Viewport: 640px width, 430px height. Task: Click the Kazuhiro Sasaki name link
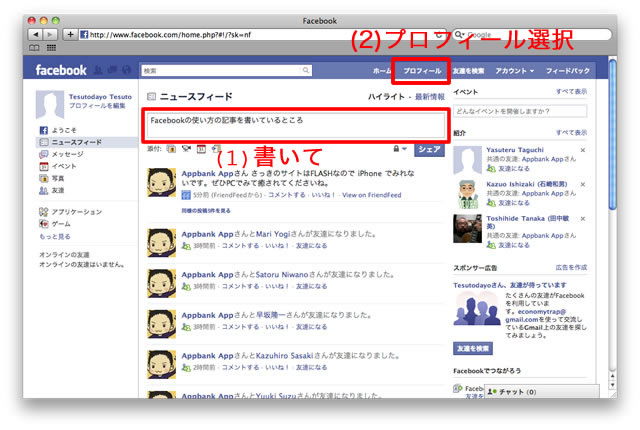tap(284, 356)
